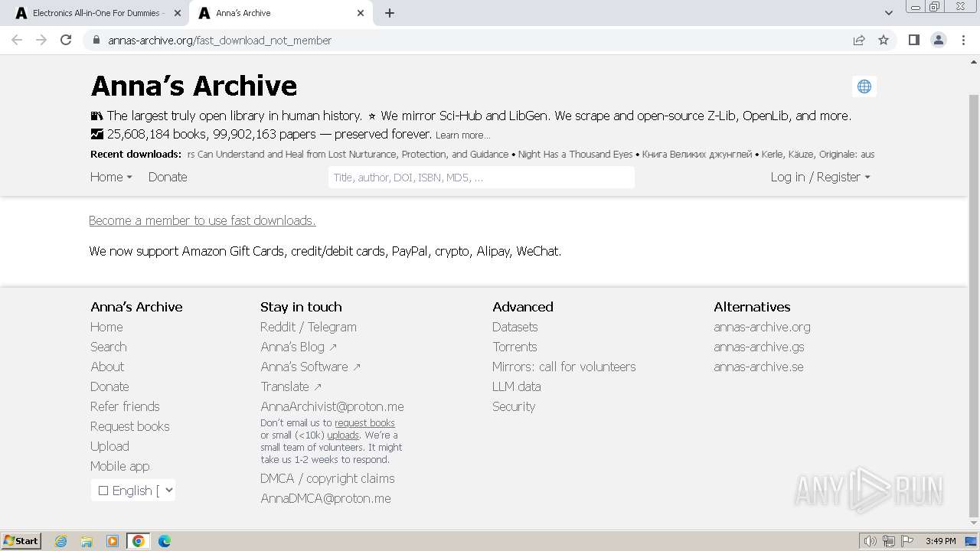Open Refer friends link
Image resolution: width=980 pixels, height=551 pixels.
[x=125, y=406]
